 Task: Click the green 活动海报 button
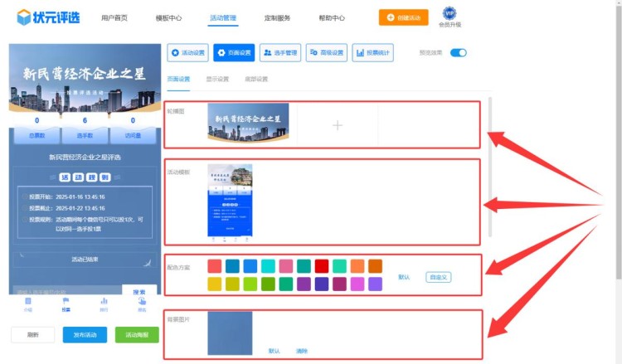tap(137, 335)
